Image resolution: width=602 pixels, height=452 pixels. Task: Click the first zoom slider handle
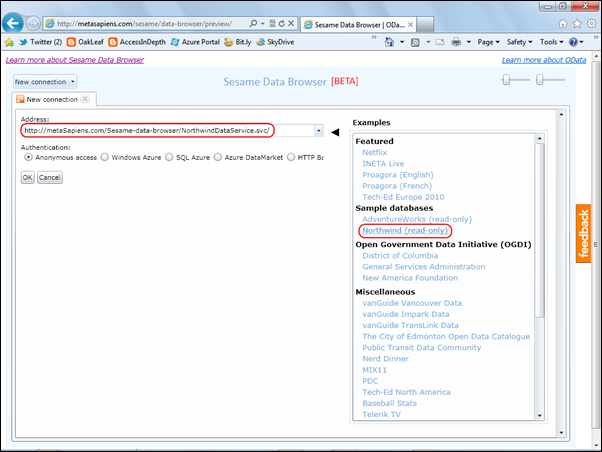[x=506, y=80]
